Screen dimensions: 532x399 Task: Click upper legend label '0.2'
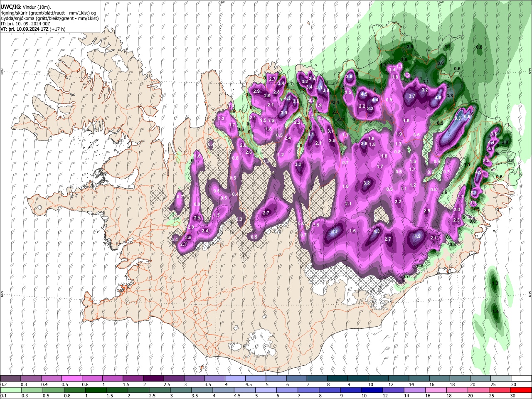[3, 384]
